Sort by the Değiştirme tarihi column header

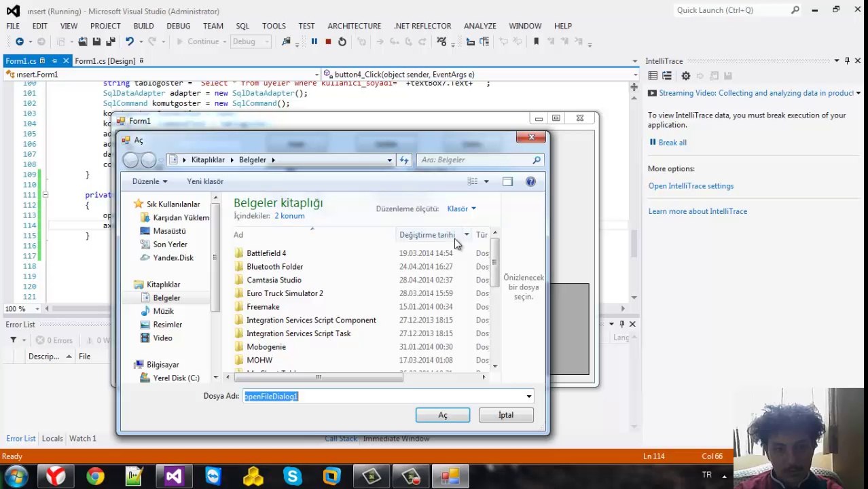pos(427,235)
